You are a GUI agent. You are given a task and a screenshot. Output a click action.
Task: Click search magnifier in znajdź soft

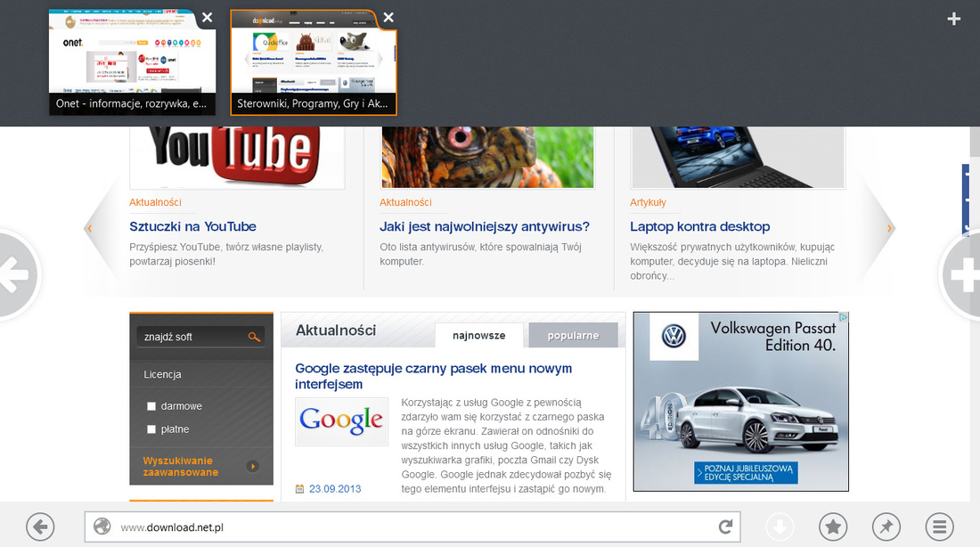click(x=254, y=337)
